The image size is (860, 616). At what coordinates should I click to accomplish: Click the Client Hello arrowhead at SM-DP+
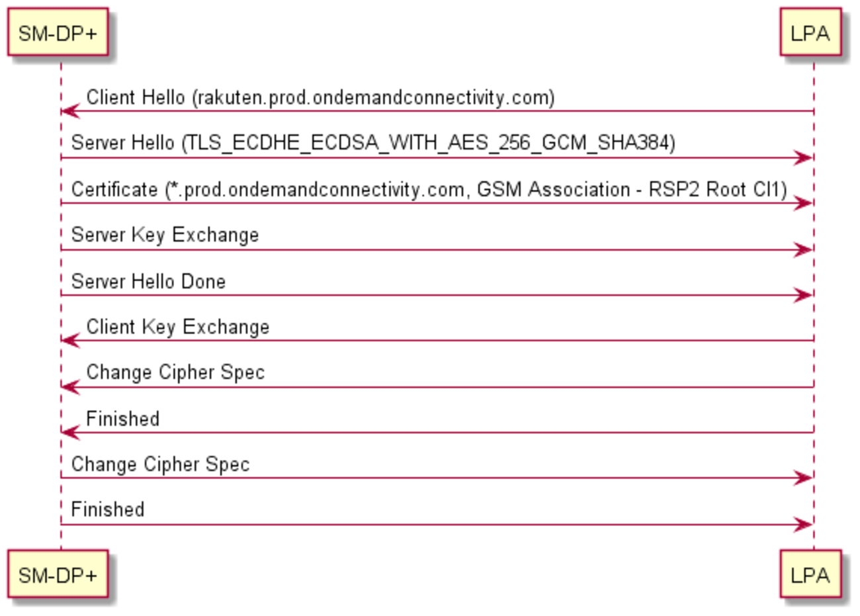[69, 112]
